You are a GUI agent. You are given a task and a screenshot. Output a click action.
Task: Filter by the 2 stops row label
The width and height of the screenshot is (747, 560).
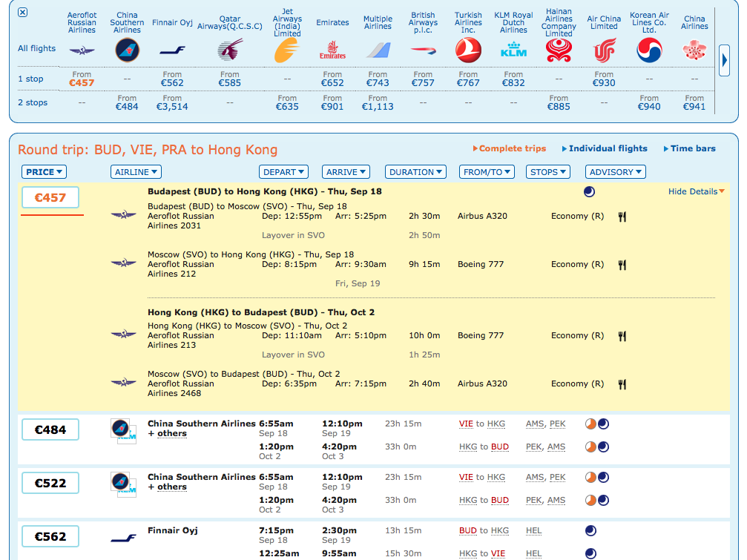click(33, 102)
